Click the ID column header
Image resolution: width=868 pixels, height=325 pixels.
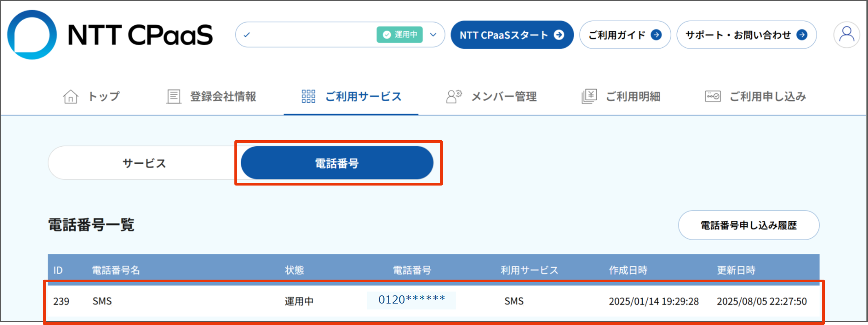point(58,270)
